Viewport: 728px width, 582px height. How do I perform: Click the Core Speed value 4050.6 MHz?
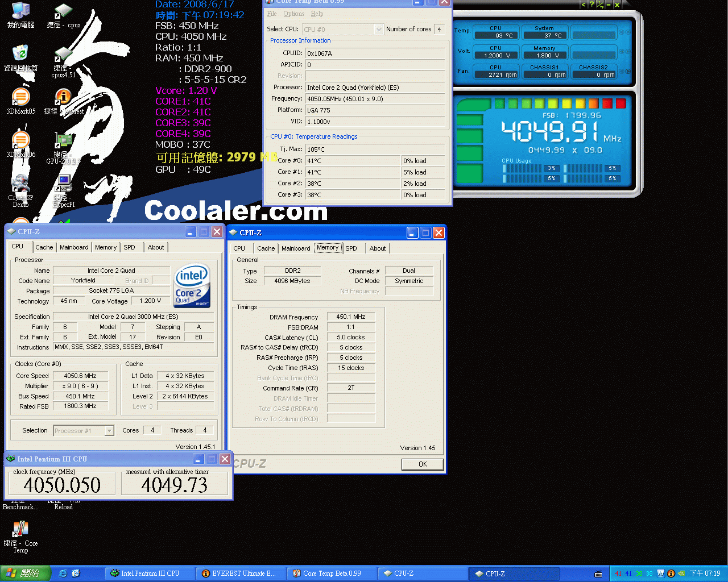[x=80, y=376]
